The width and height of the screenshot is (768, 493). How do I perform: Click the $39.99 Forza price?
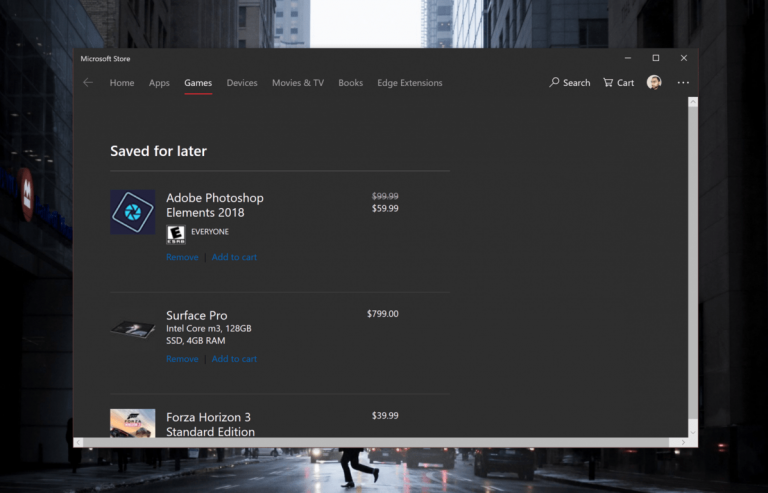tap(385, 416)
